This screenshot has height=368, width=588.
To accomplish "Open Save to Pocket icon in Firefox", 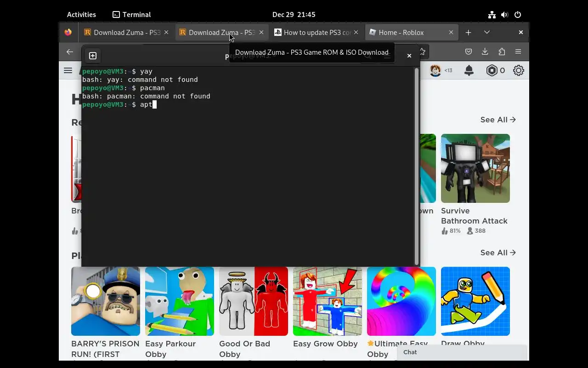I will pyautogui.click(x=469, y=52).
